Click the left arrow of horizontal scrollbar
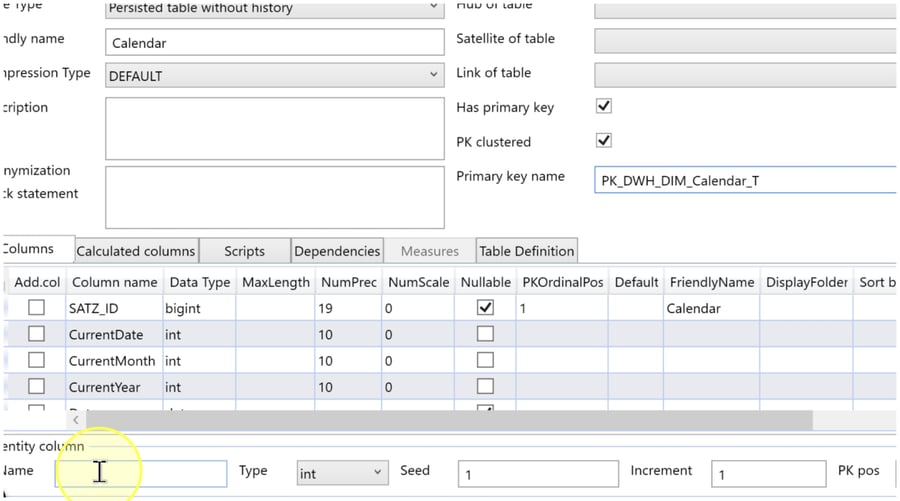The height and width of the screenshot is (501, 900). click(x=76, y=420)
